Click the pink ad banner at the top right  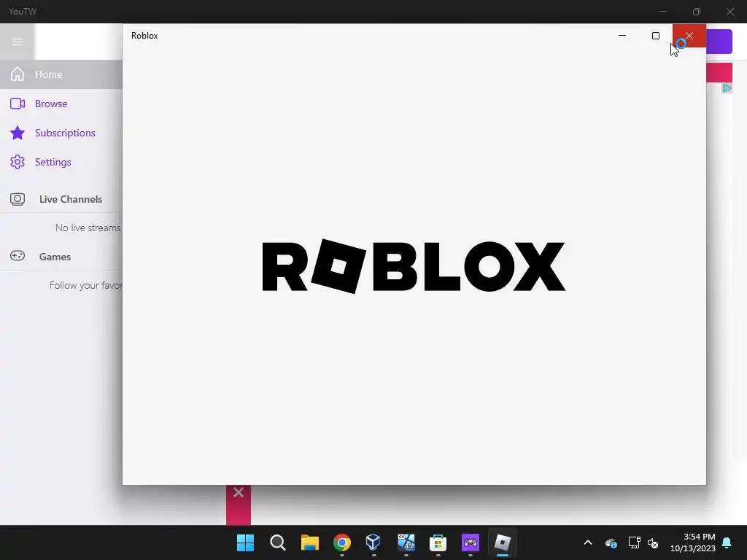pos(719,72)
